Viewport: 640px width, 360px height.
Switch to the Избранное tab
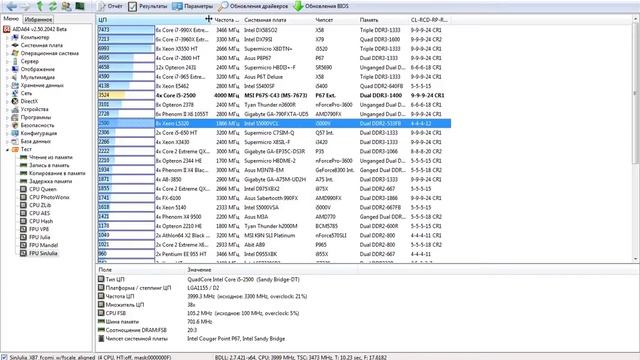coord(38,19)
